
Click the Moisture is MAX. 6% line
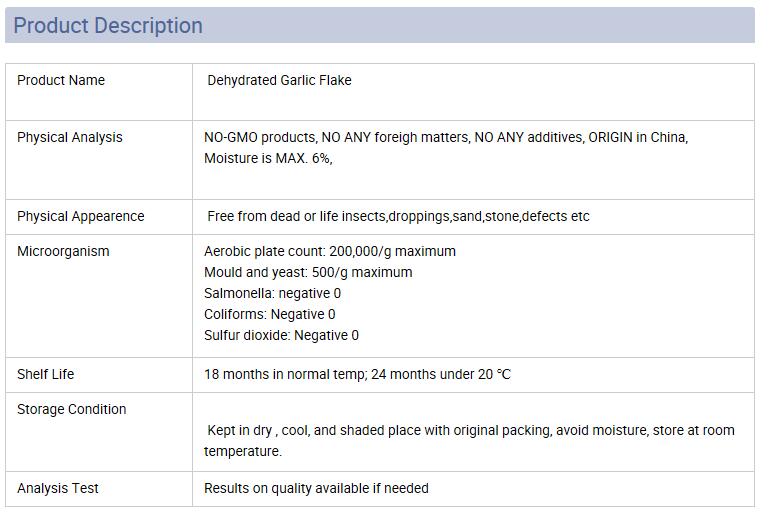[x=268, y=158]
